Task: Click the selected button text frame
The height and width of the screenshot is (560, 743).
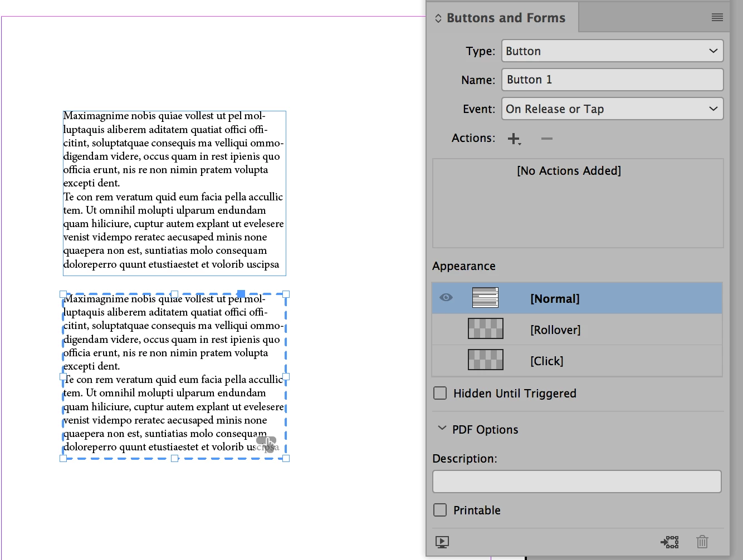Action: (x=174, y=376)
